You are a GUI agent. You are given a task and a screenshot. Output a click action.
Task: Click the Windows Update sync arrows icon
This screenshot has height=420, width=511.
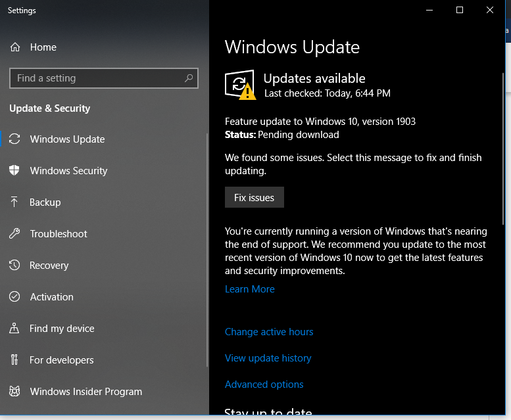14,139
